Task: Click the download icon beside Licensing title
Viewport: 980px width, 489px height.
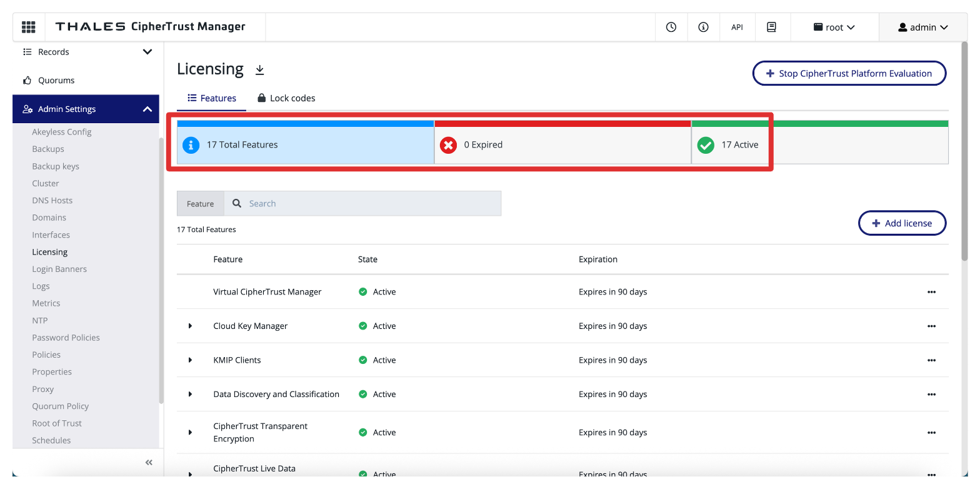Action: (260, 70)
